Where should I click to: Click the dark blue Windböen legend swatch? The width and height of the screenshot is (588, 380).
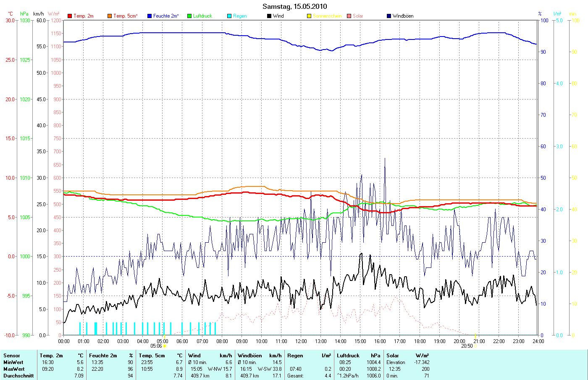click(389, 16)
